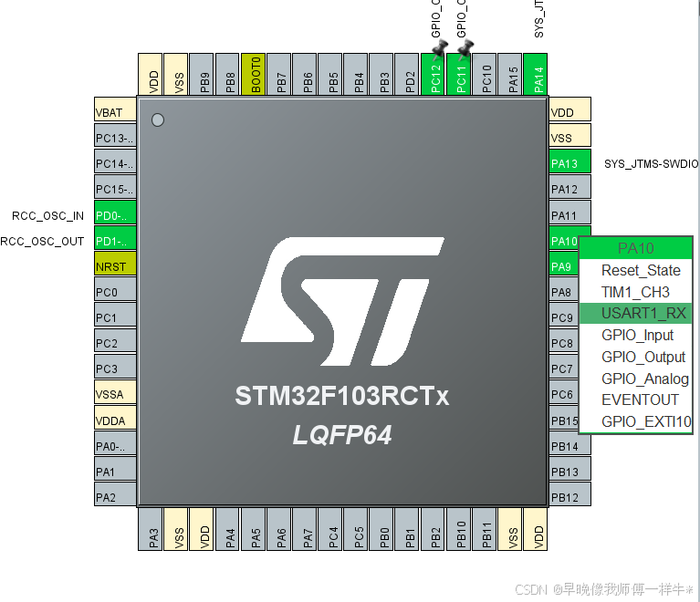Screen dimensions: 700x602
Task: Select USART1_RX in the PA10 menu
Action: (635, 313)
